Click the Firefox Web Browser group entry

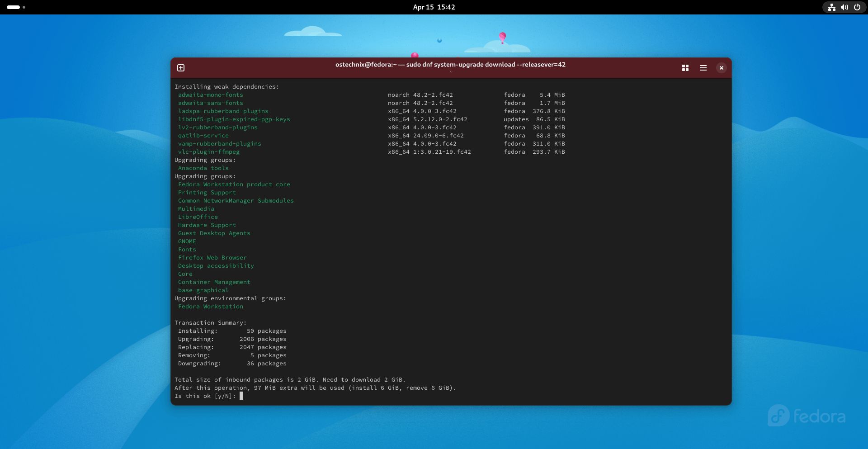pyautogui.click(x=212, y=257)
